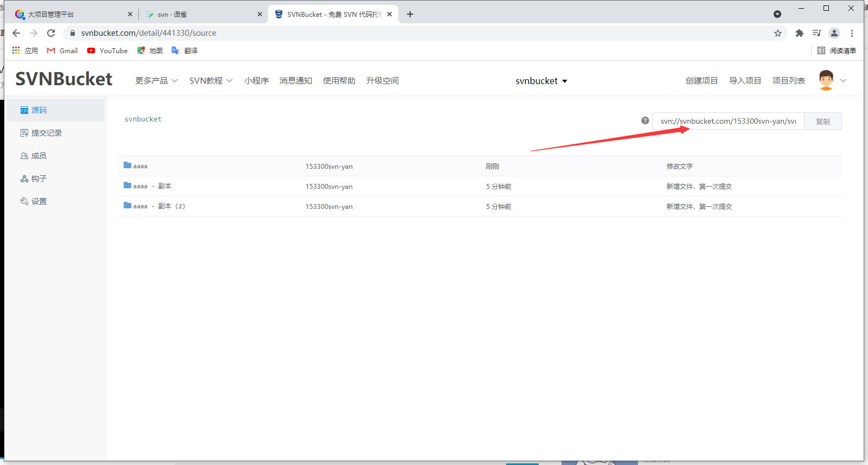The image size is (868, 465).
Task: Click '5 分钟前' in 'aaaa - 副本 (2)' row
Action: 499,206
